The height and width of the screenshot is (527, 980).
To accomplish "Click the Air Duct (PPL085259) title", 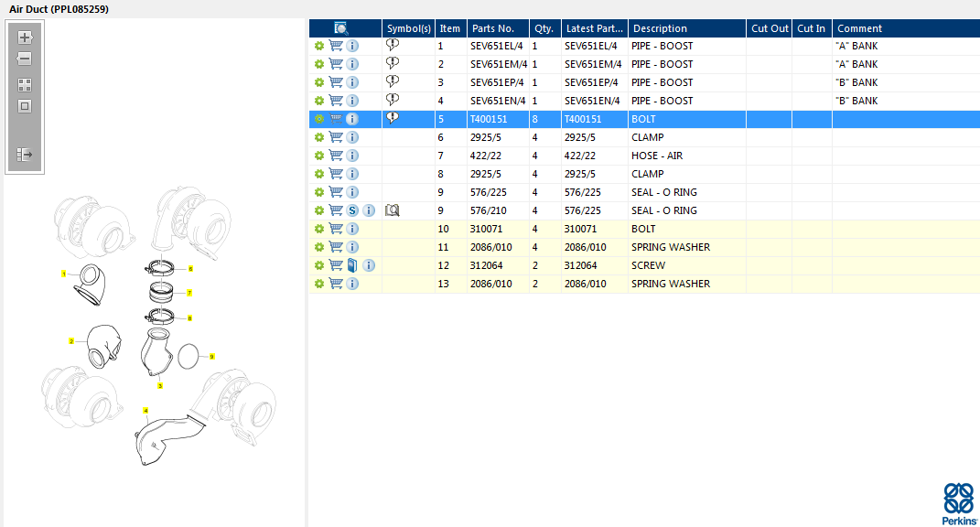I will [x=59, y=9].
